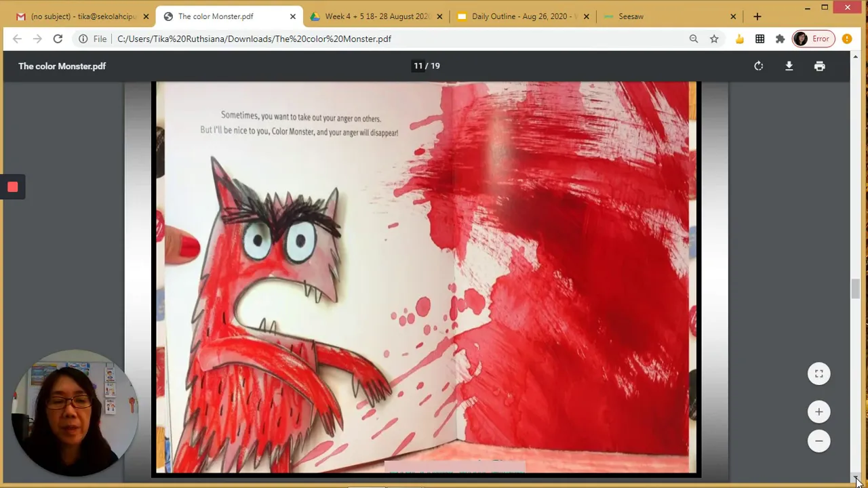Viewport: 868px width, 488px height.
Task: Click the browser forward arrow
Action: [37, 39]
